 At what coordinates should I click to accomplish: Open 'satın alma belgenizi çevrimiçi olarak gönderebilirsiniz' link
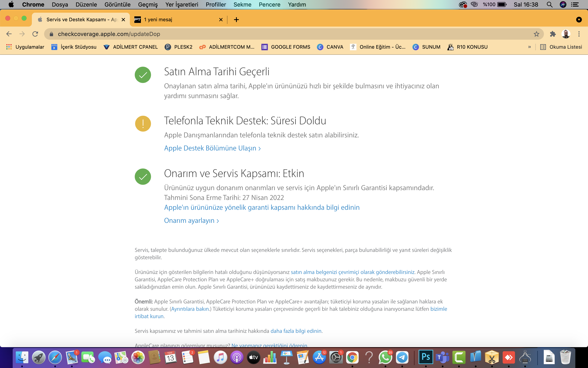click(x=353, y=272)
